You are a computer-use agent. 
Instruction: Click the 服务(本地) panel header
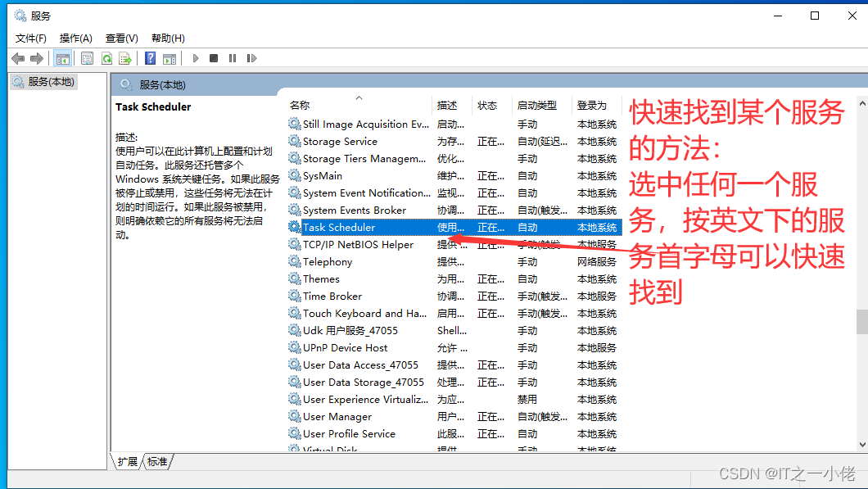[x=162, y=84]
